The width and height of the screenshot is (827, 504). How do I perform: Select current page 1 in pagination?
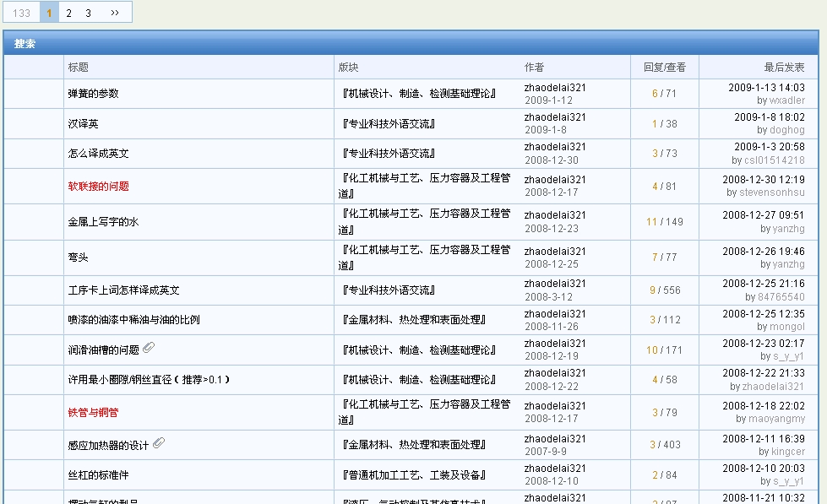click(49, 13)
